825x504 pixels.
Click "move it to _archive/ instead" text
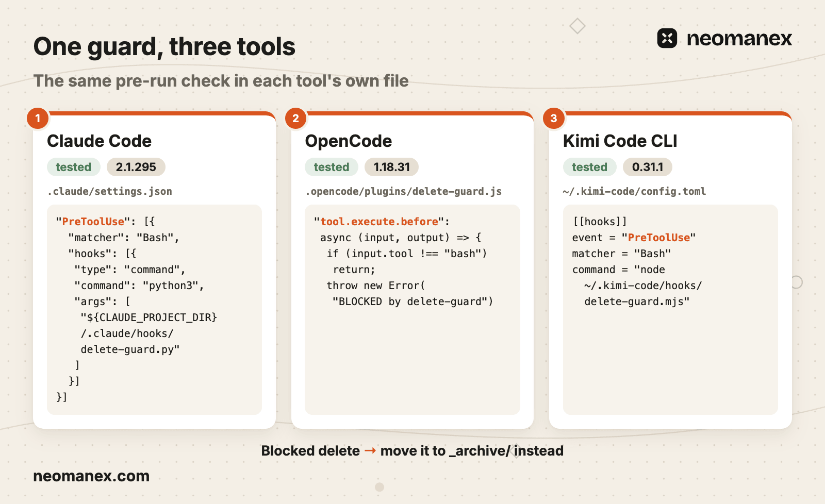472,451
